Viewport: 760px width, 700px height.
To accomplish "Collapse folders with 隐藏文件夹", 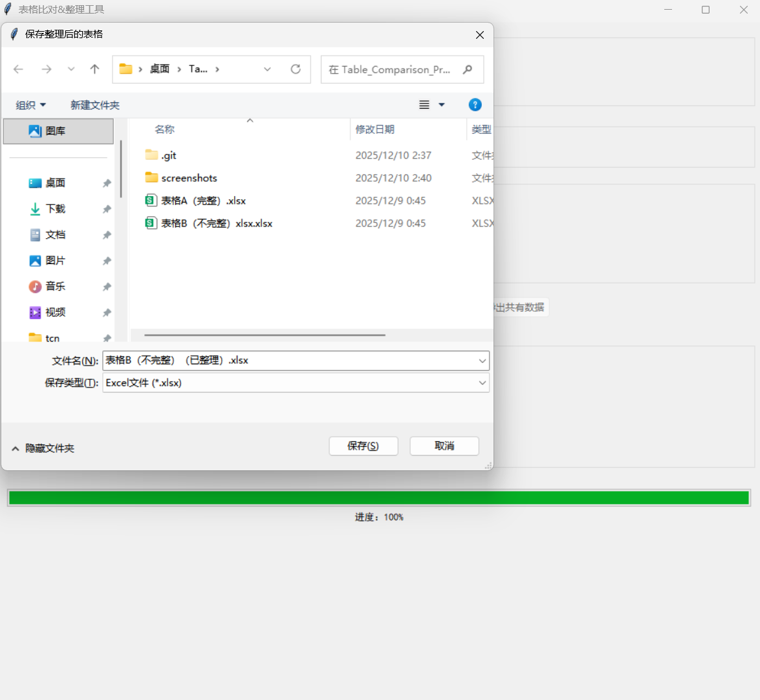I will coord(43,448).
